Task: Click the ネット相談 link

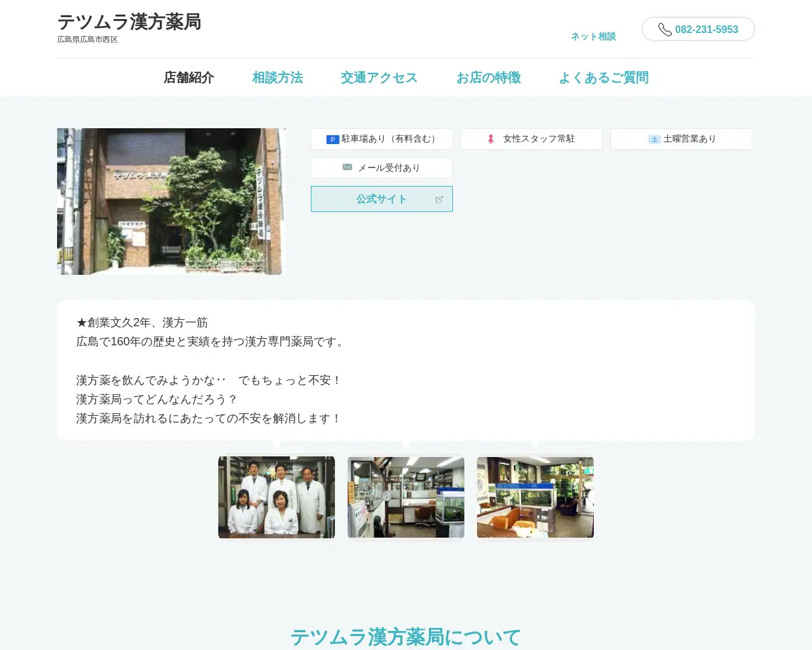Action: pos(593,37)
